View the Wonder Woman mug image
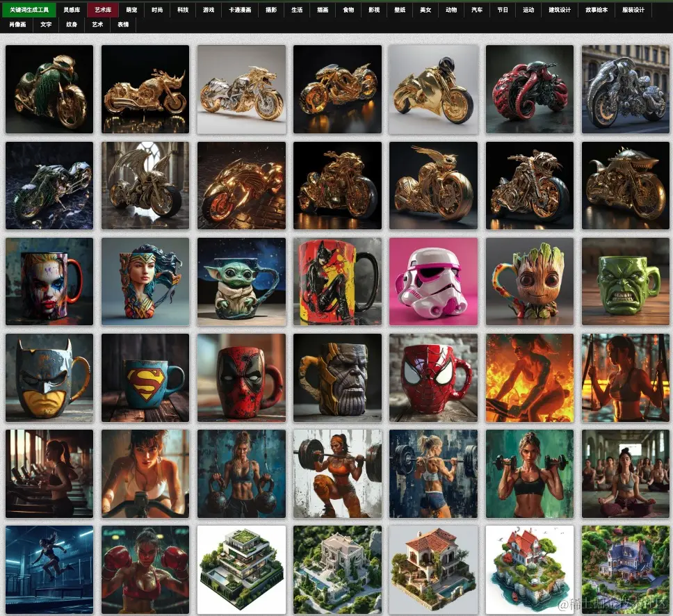 145,282
